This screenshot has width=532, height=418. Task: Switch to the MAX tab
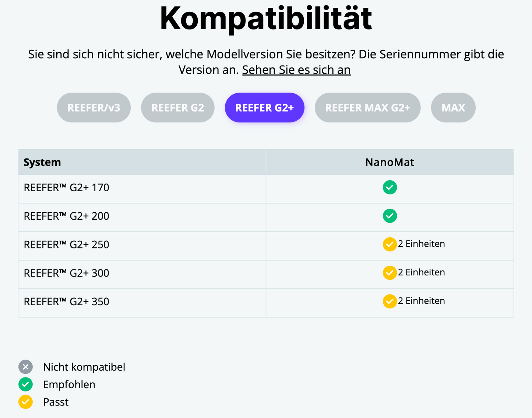(x=453, y=108)
